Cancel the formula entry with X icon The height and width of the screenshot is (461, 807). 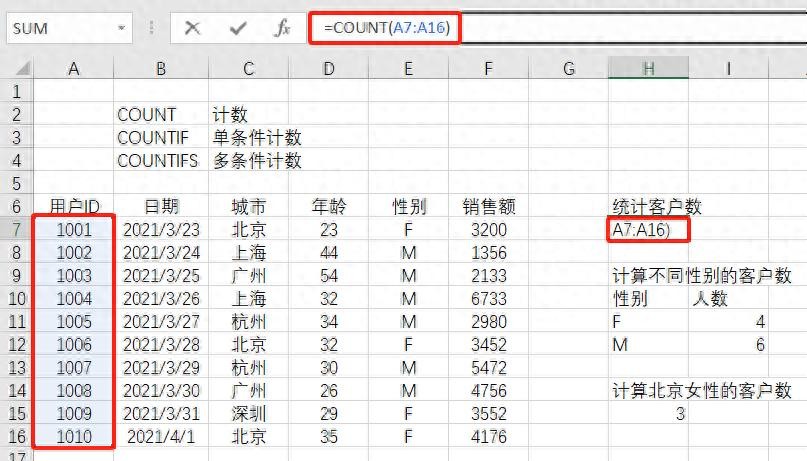click(192, 28)
